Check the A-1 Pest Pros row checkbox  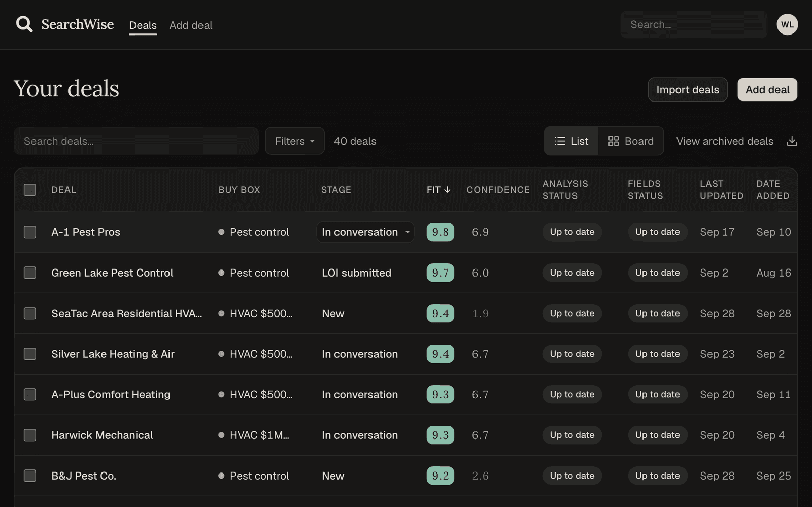click(x=30, y=232)
